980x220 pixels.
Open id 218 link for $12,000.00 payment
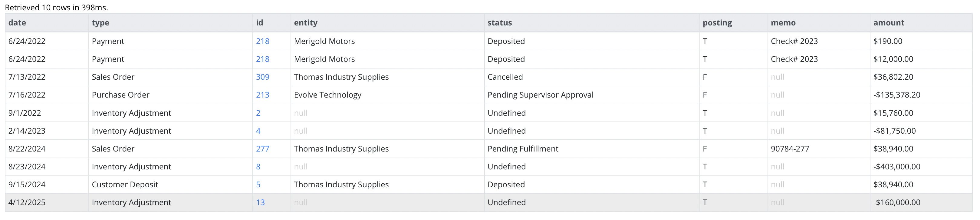tap(262, 59)
